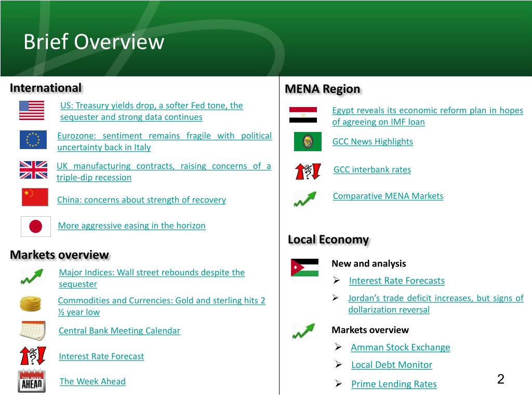The image size is (532, 399).
Task: Open UK manufacturing contracts link
Action: [x=164, y=171]
